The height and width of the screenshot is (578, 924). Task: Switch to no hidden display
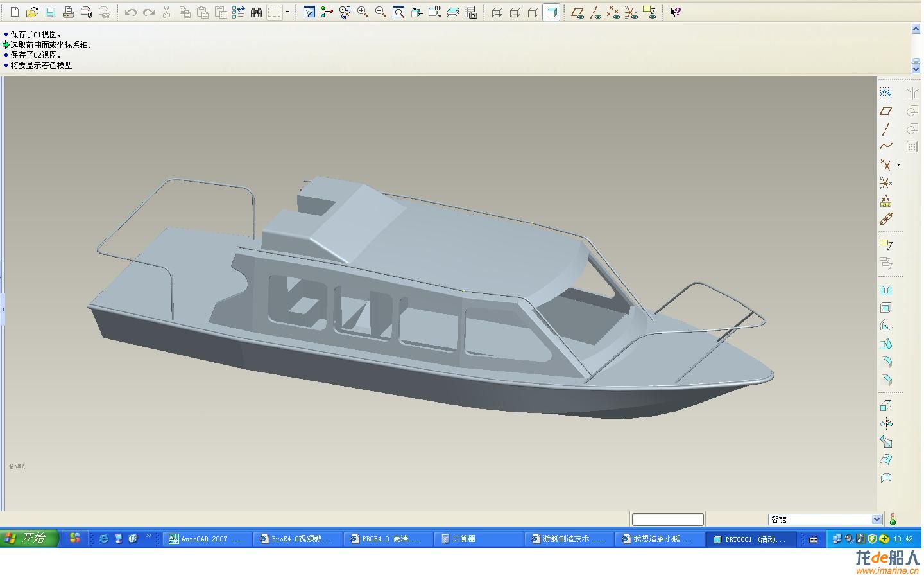click(x=533, y=12)
